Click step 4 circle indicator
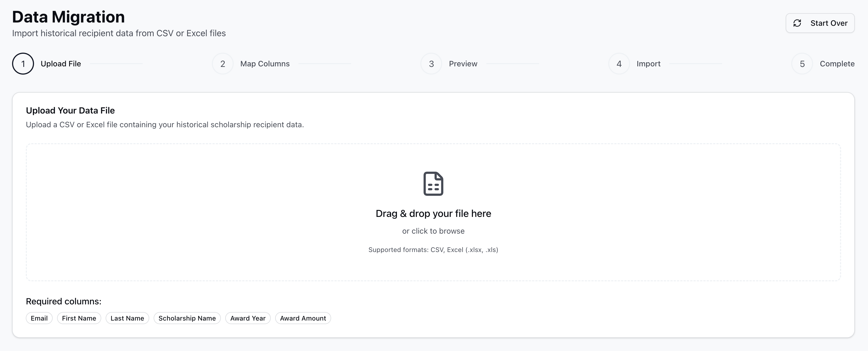The height and width of the screenshot is (351, 868). tap(619, 64)
